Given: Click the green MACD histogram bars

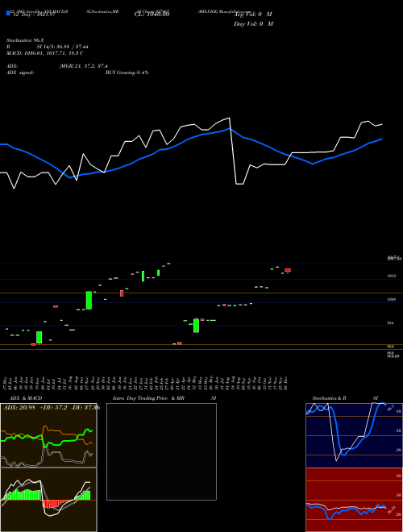Looking at the screenshot, I should click(22, 495).
